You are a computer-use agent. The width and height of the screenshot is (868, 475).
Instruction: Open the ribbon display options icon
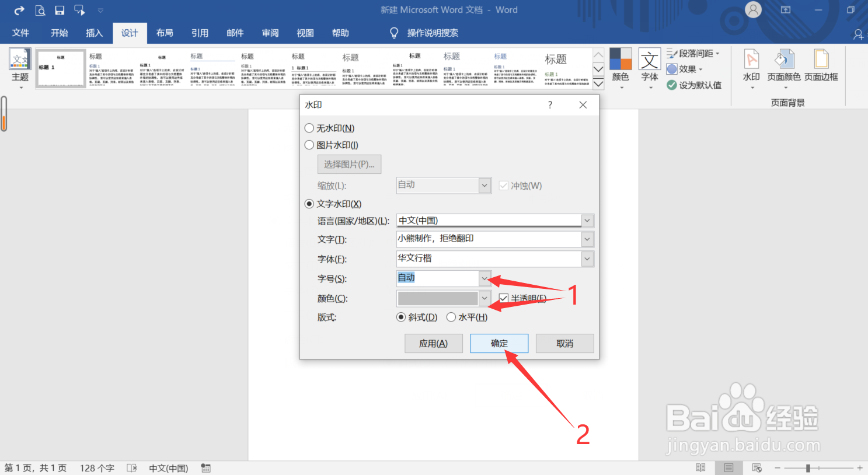coord(786,10)
